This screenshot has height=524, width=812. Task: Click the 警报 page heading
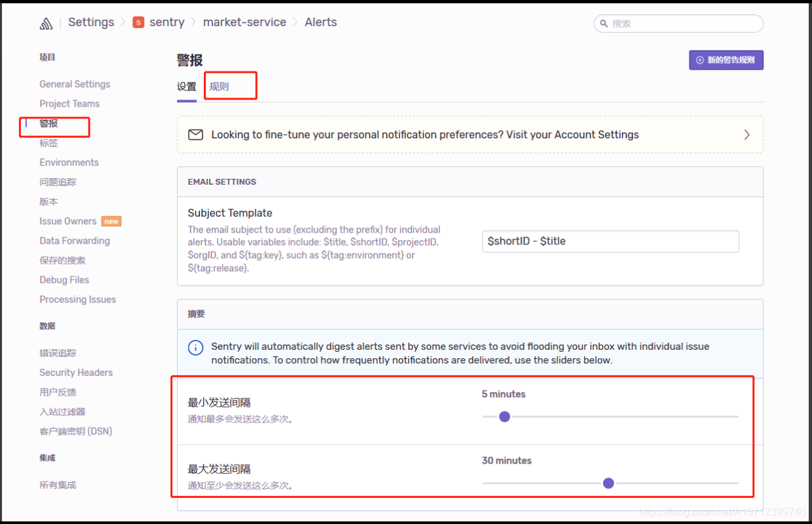pyautogui.click(x=190, y=61)
